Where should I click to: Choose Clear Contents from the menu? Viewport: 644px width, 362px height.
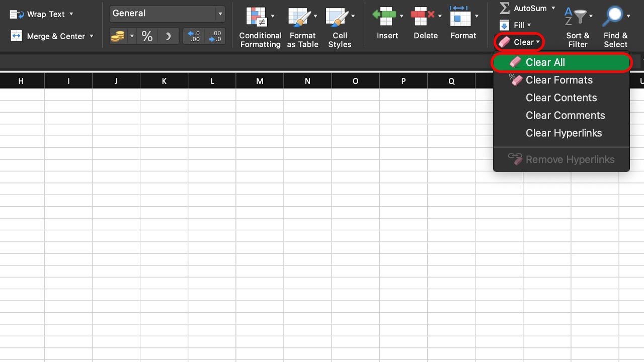[561, 98]
